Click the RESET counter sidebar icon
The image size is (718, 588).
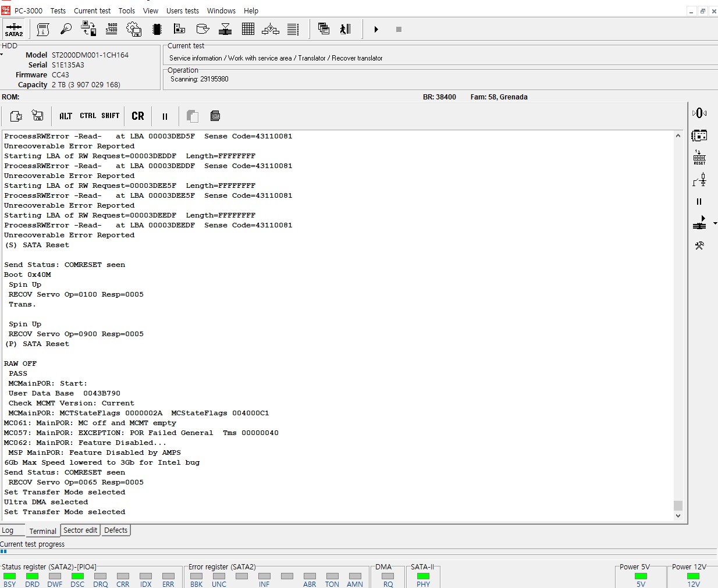699,158
